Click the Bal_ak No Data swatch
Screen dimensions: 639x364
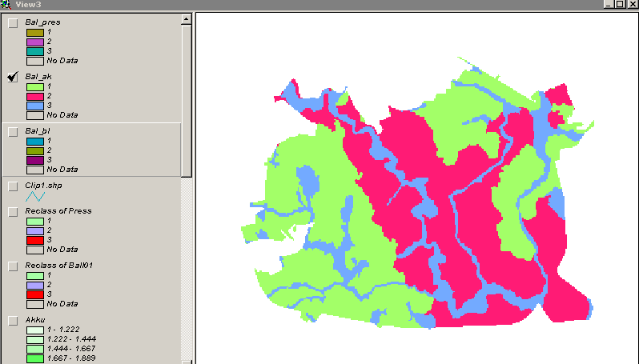point(35,115)
